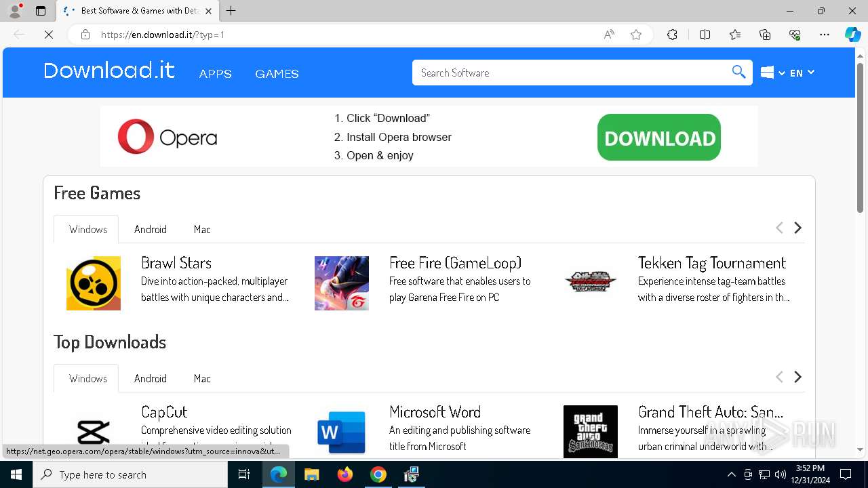
Task: Close the Best Software & Games tab
Action: pyautogui.click(x=208, y=11)
